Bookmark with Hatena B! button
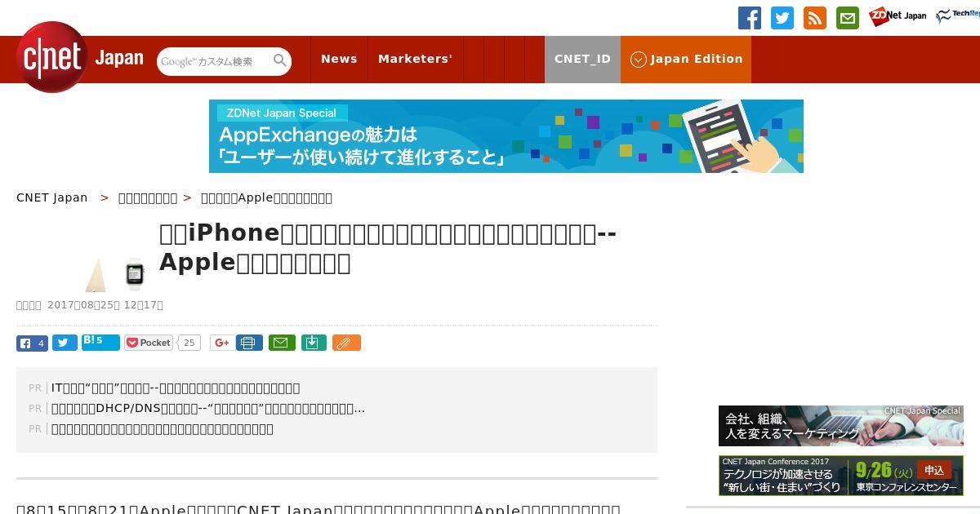Image resolution: width=980 pixels, height=514 pixels. 100,343
